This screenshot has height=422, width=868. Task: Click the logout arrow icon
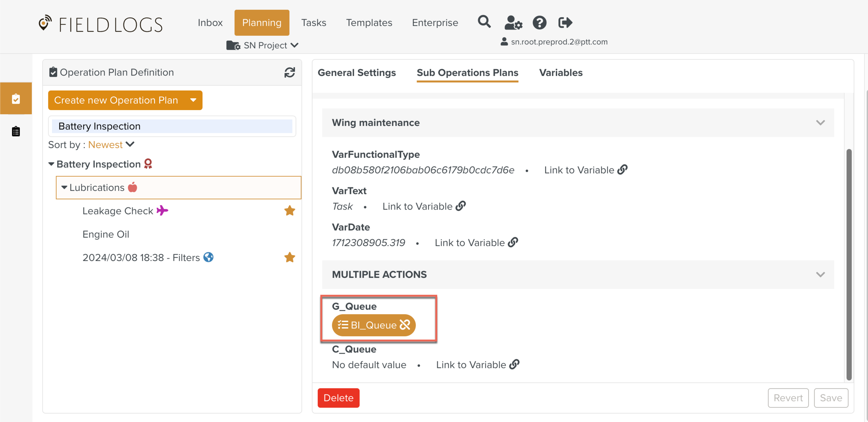(565, 23)
